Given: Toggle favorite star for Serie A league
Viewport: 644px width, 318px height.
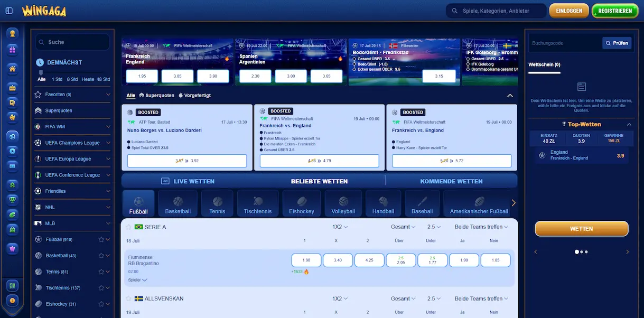Looking at the screenshot, I should pyautogui.click(x=128, y=227).
